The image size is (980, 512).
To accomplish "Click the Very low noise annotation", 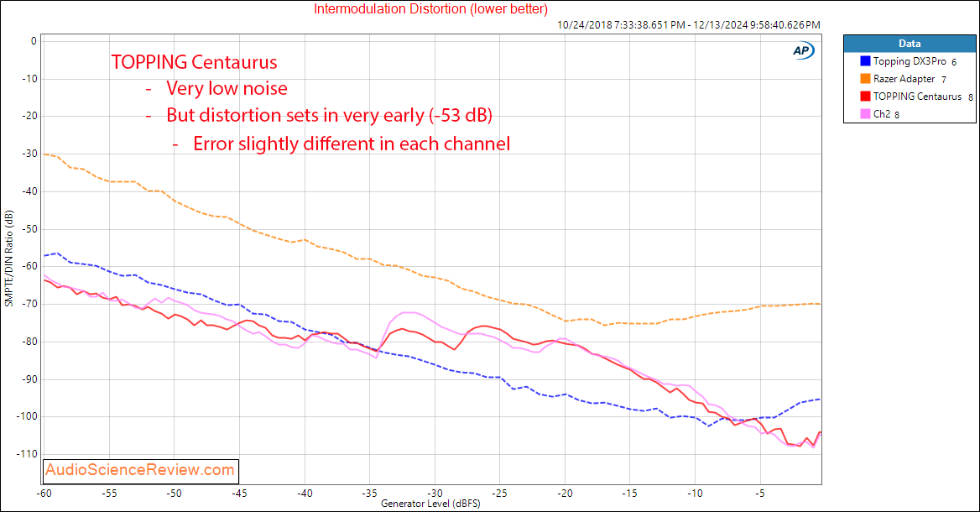I will [x=227, y=89].
